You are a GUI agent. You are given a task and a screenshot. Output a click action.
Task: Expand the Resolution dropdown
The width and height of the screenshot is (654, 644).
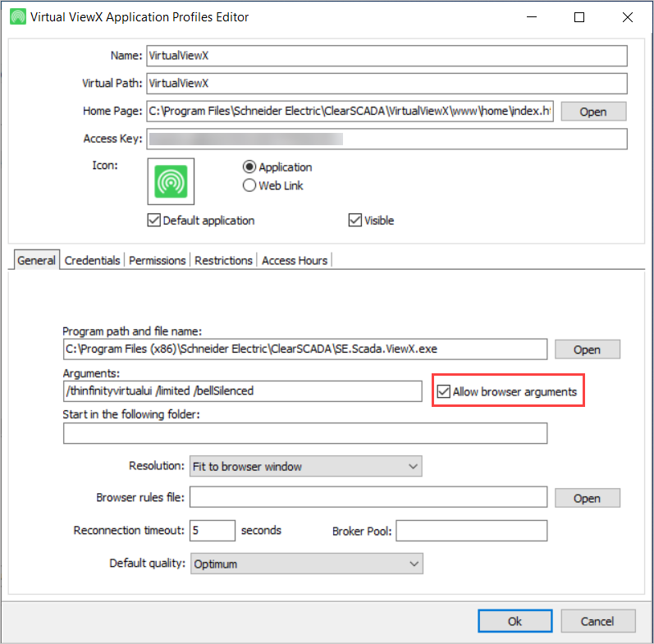[305, 467]
